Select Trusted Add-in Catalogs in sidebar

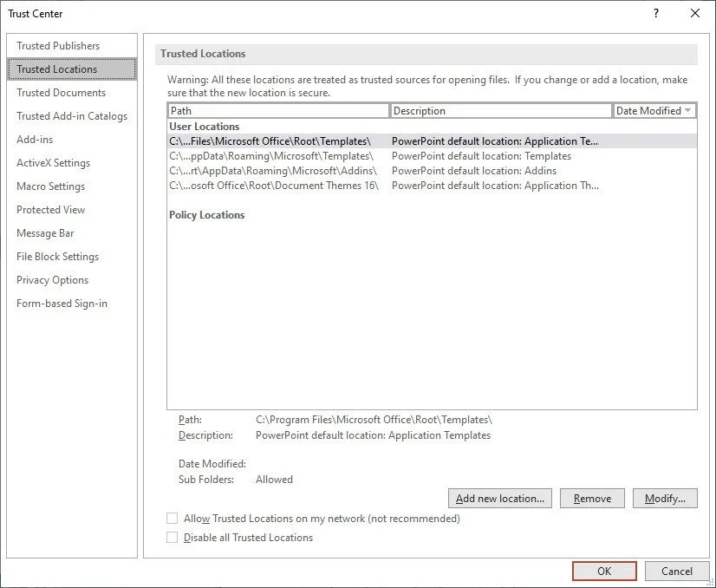[72, 116]
